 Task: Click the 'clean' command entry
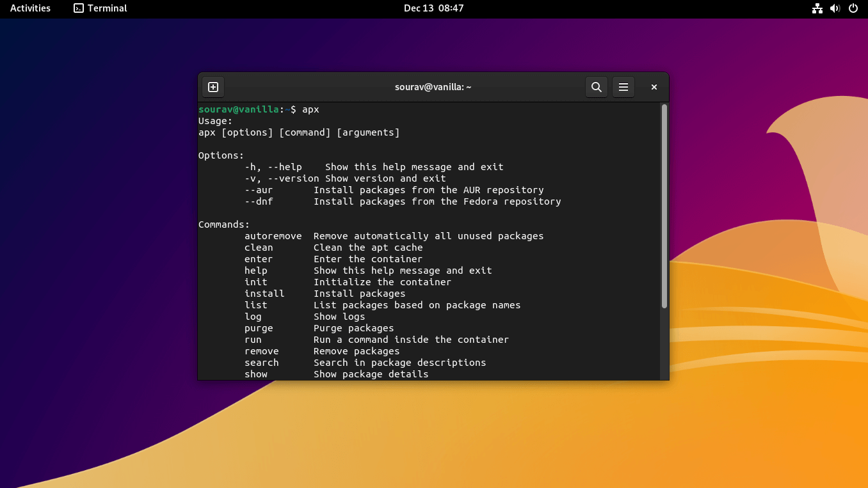click(x=259, y=247)
